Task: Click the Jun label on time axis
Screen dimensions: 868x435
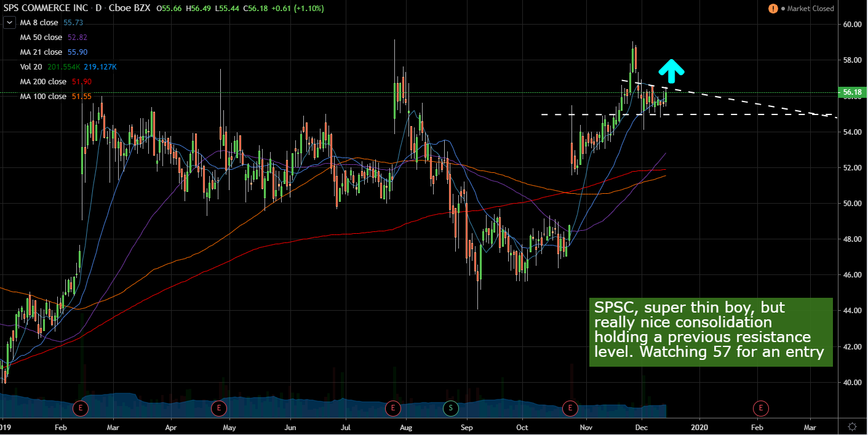Action: 290,426
